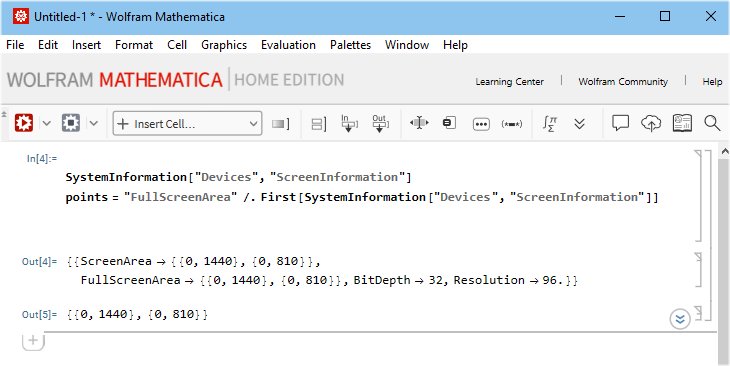Open the Cell menu
This screenshot has height=366, width=730.
(177, 45)
